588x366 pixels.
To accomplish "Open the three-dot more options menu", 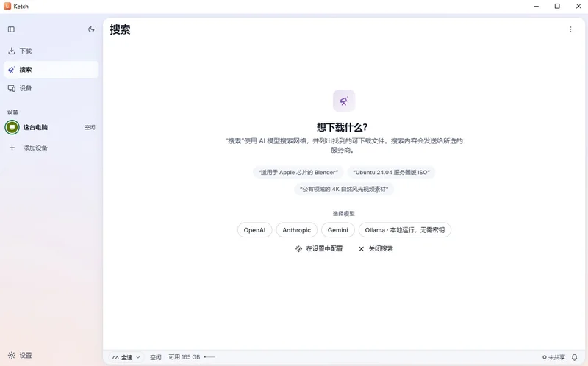I will (570, 29).
